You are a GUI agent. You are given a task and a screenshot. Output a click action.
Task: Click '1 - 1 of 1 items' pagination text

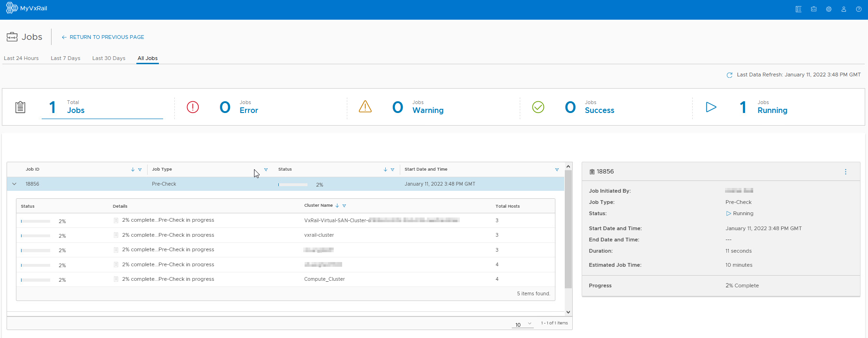click(x=554, y=323)
